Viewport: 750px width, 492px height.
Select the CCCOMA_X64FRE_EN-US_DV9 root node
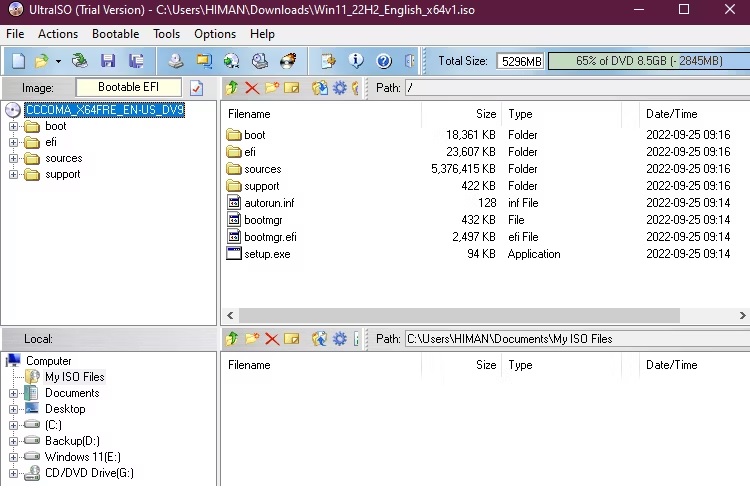coord(105,110)
